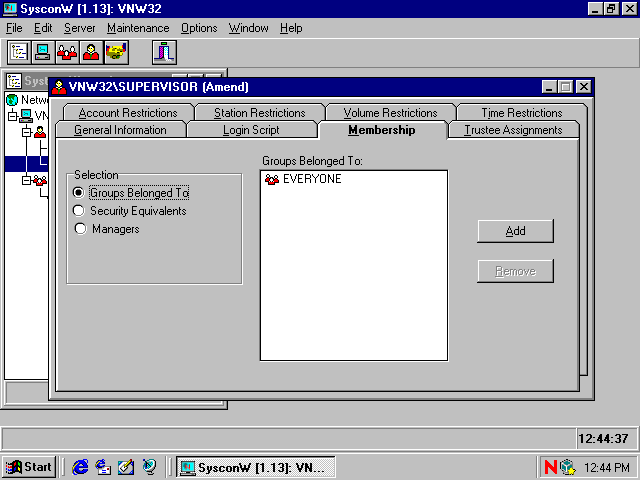Select the server computer icon in tree
The image size is (640, 480).
pos(26,116)
